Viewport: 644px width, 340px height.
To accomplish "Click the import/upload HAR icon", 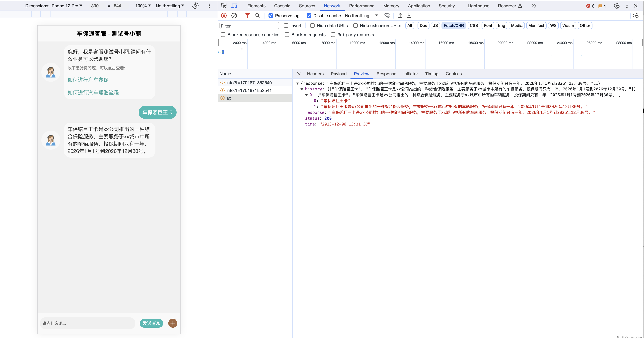I will click(399, 16).
